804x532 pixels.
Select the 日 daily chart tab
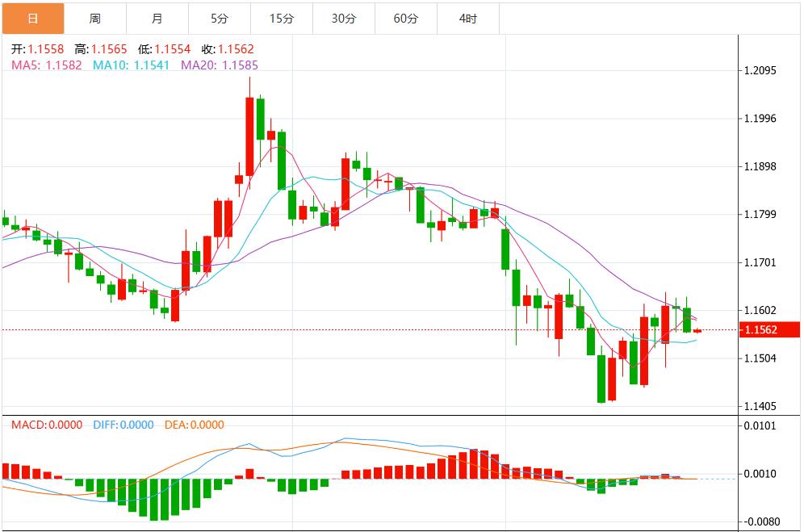(32, 19)
